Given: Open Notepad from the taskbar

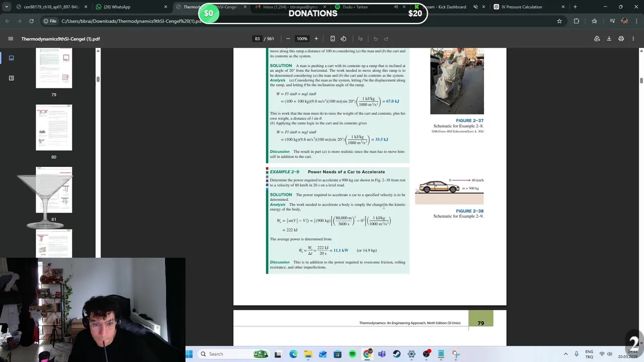Looking at the screenshot, I should (x=441, y=354).
